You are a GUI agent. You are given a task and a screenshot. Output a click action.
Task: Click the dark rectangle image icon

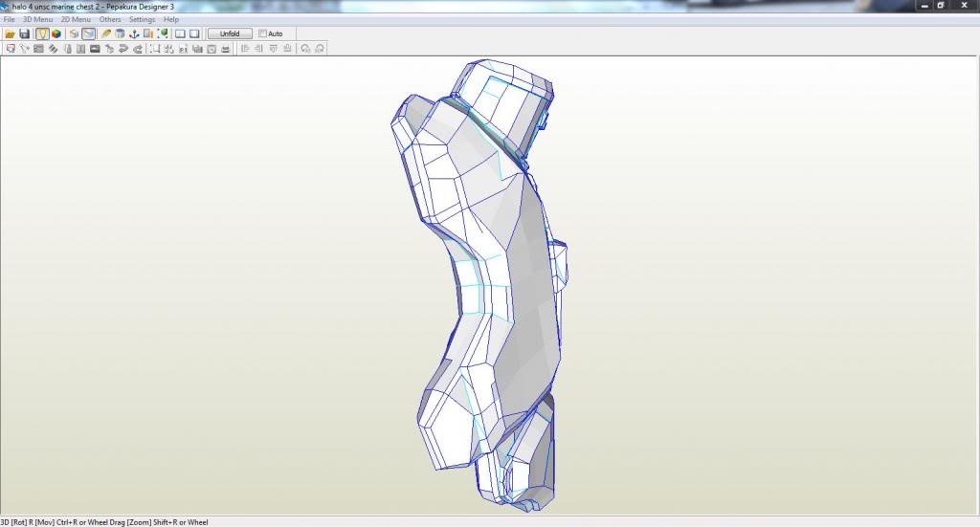pos(95,49)
